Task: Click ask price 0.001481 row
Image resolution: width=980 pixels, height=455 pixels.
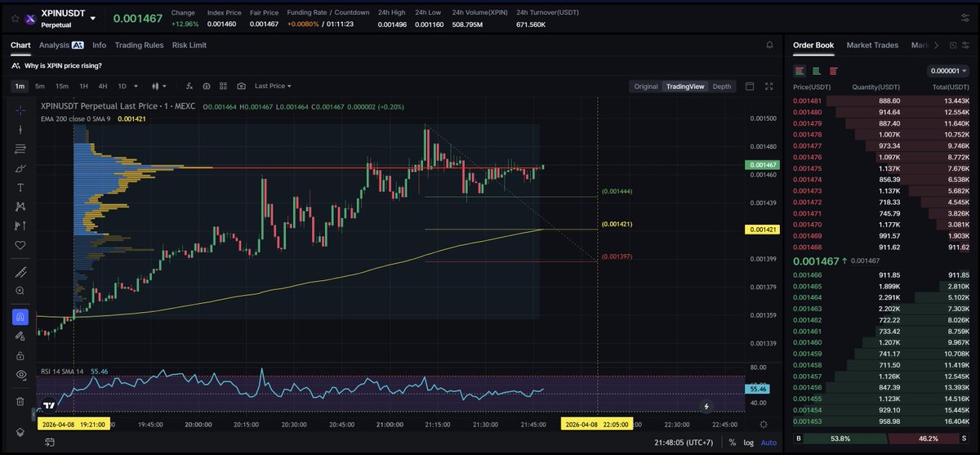Action: click(x=881, y=100)
